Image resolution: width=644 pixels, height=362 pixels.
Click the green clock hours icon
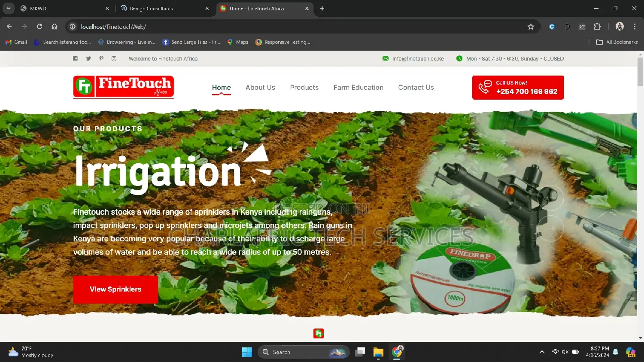(459, 58)
